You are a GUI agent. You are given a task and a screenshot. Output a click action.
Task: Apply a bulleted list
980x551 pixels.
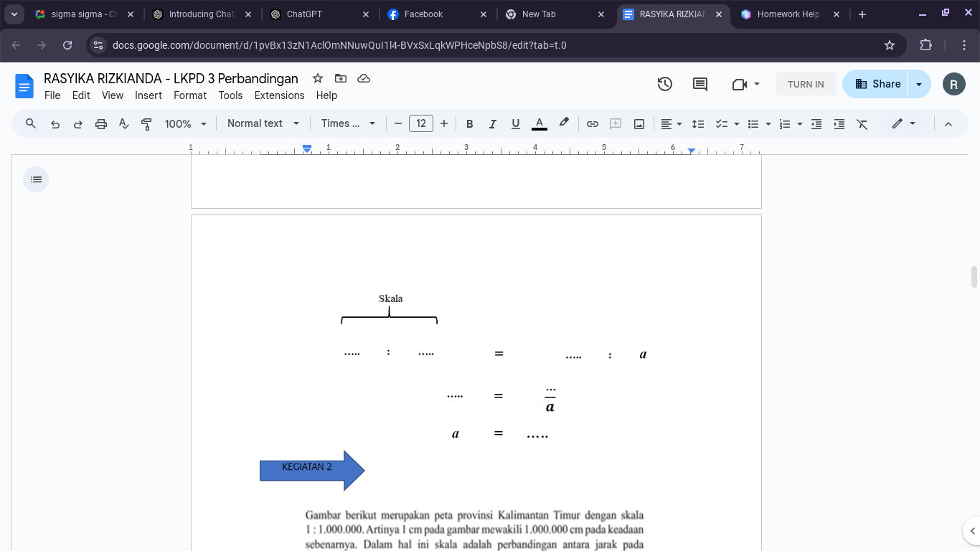[x=753, y=123]
